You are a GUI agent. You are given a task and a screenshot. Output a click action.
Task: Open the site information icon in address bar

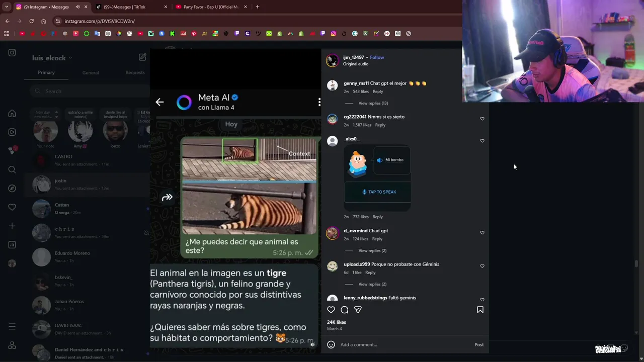coord(58,21)
